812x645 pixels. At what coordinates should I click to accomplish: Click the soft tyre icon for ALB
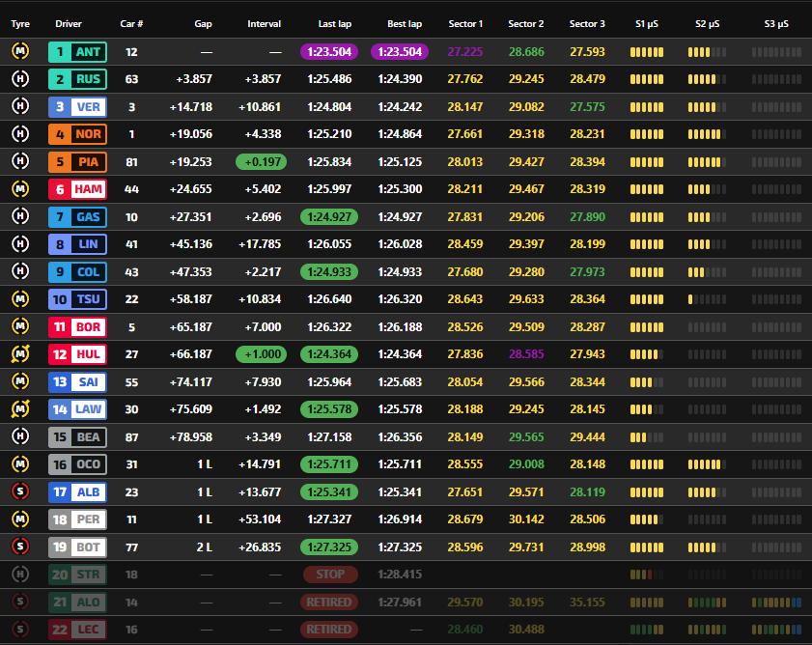click(x=20, y=491)
